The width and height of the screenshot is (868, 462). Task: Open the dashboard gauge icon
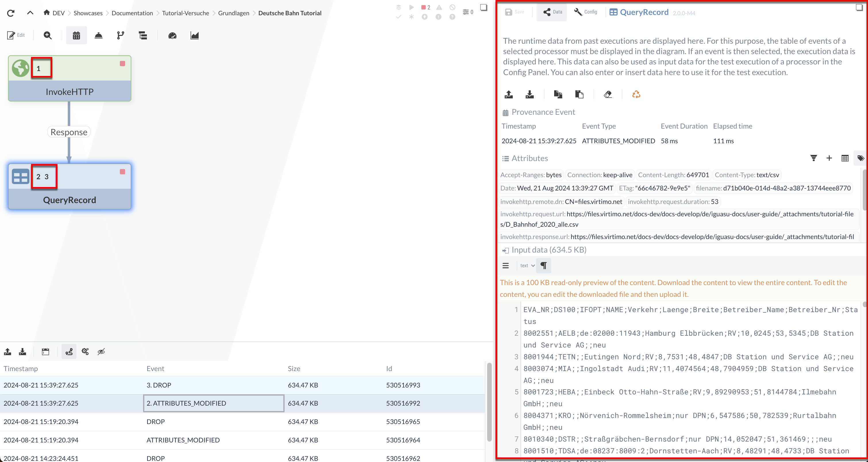tap(172, 35)
